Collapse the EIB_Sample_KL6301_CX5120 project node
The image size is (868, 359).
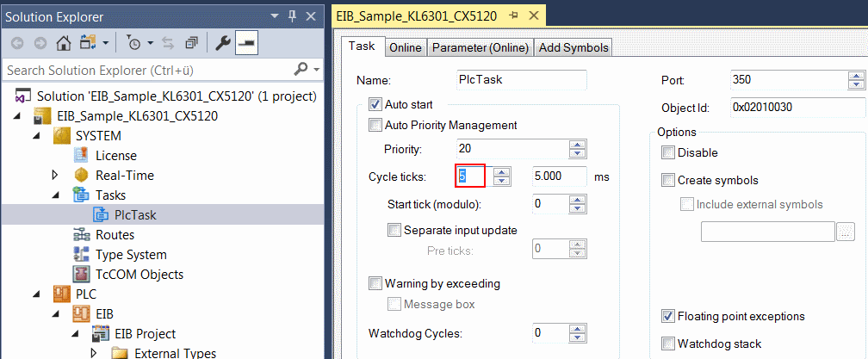point(16,116)
